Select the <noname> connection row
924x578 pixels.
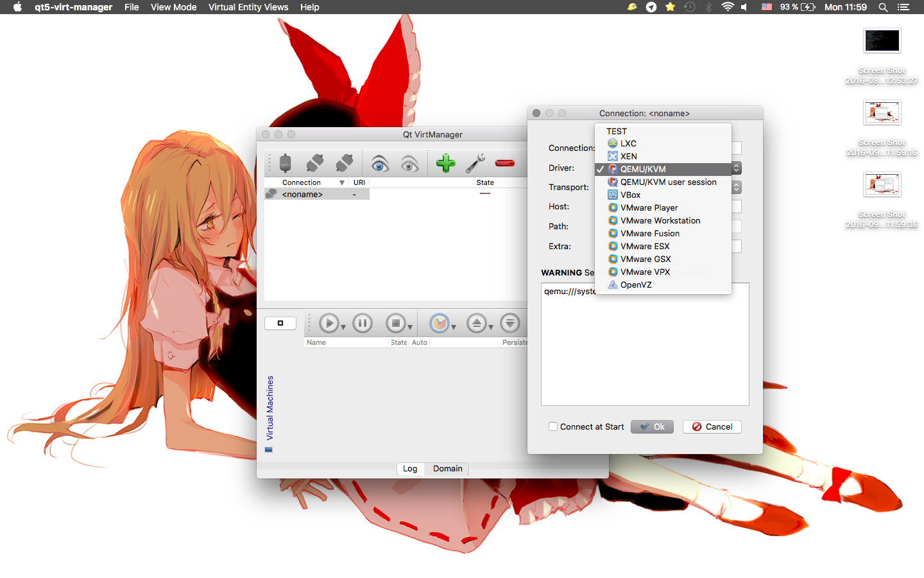(317, 194)
